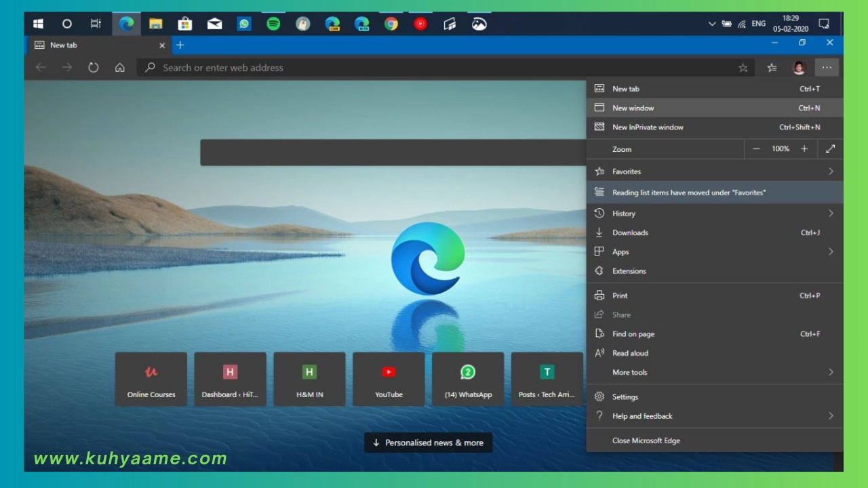
Task: Open a New InPrivate window
Action: point(715,127)
